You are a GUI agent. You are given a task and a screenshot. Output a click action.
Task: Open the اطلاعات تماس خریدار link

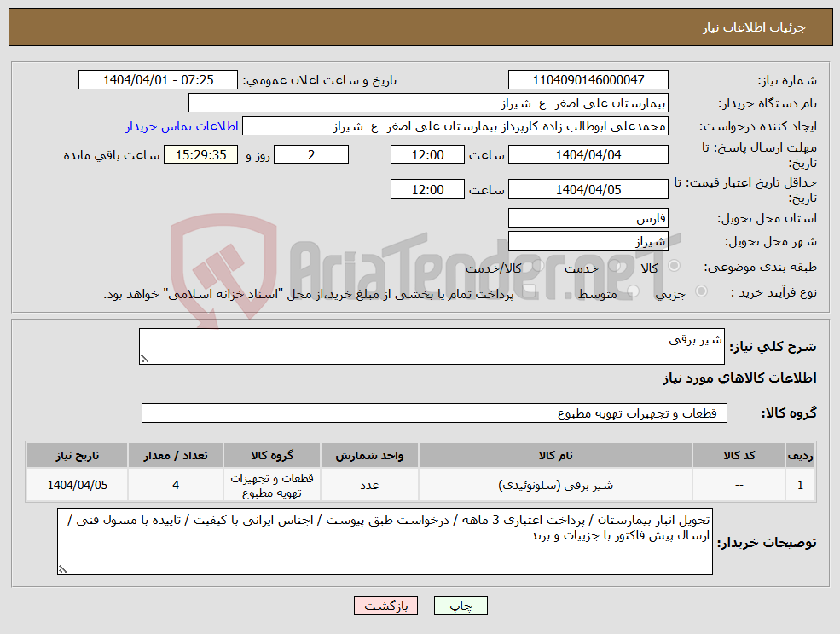pos(182,126)
